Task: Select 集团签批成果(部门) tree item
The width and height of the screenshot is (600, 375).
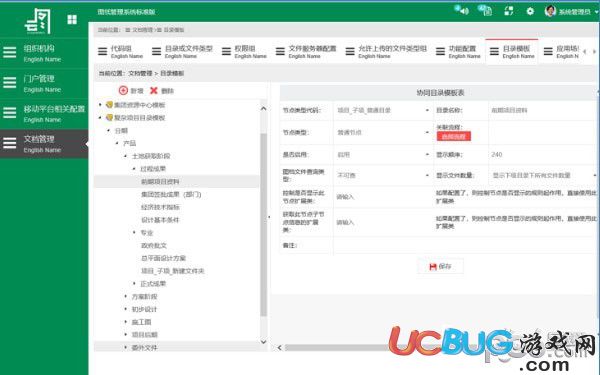Action: 171,194
